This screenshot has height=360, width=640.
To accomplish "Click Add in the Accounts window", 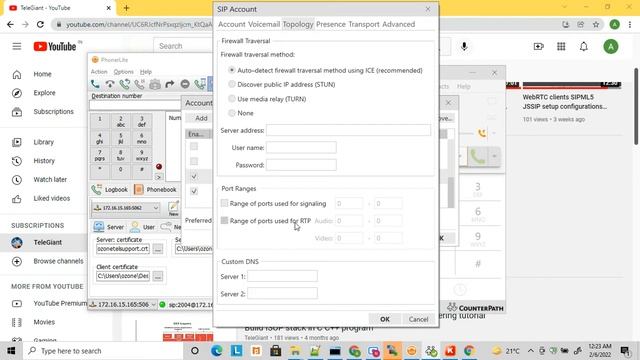I will pos(201,118).
